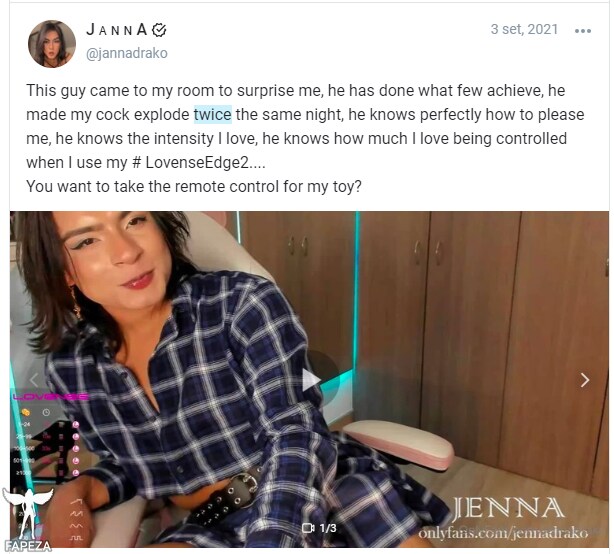
Task: Go to previous media with left chevron
Action: coord(34,380)
